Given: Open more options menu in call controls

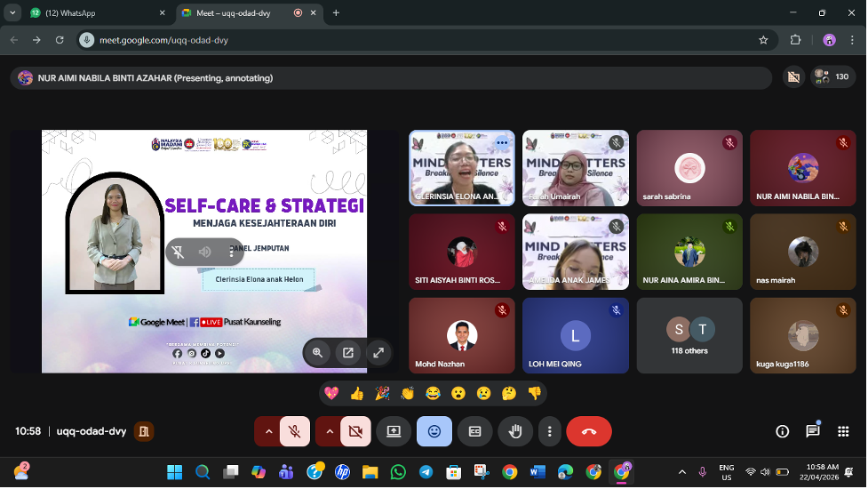Looking at the screenshot, I should pos(550,431).
